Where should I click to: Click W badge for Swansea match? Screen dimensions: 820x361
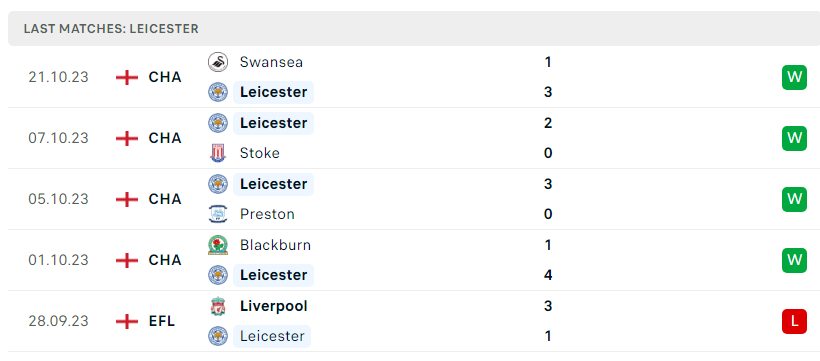(794, 77)
